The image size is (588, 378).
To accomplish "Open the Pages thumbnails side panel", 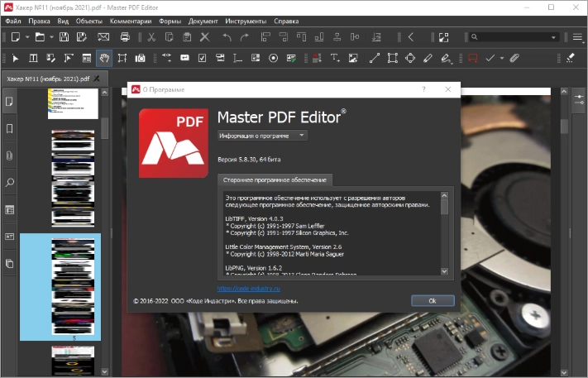I will pos(9,102).
